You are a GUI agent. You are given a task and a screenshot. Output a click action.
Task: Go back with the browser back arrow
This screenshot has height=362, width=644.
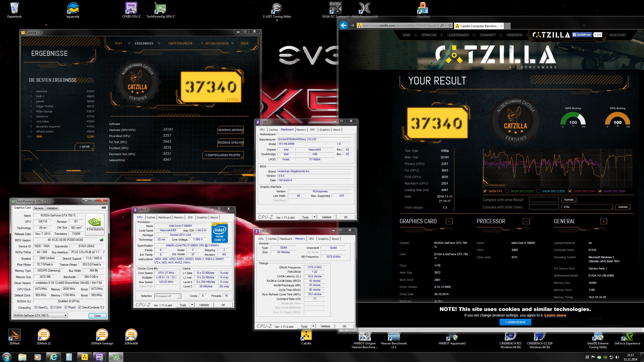tap(343, 25)
